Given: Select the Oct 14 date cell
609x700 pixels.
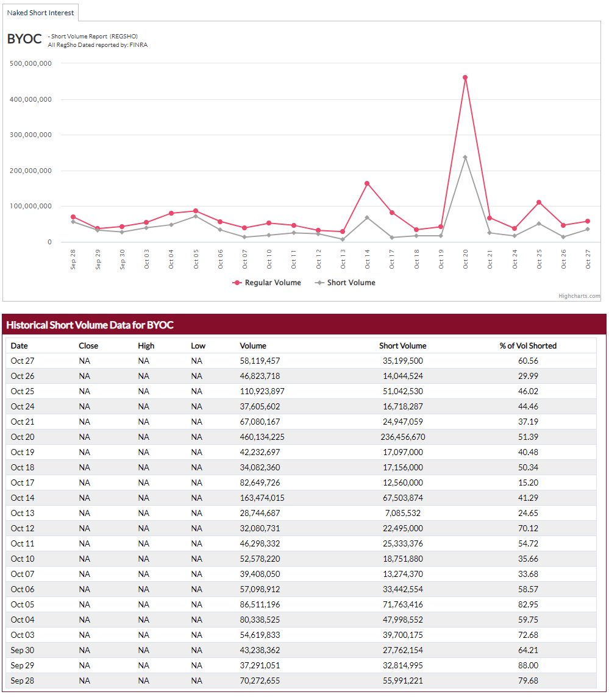Looking at the screenshot, I should click(x=23, y=498).
